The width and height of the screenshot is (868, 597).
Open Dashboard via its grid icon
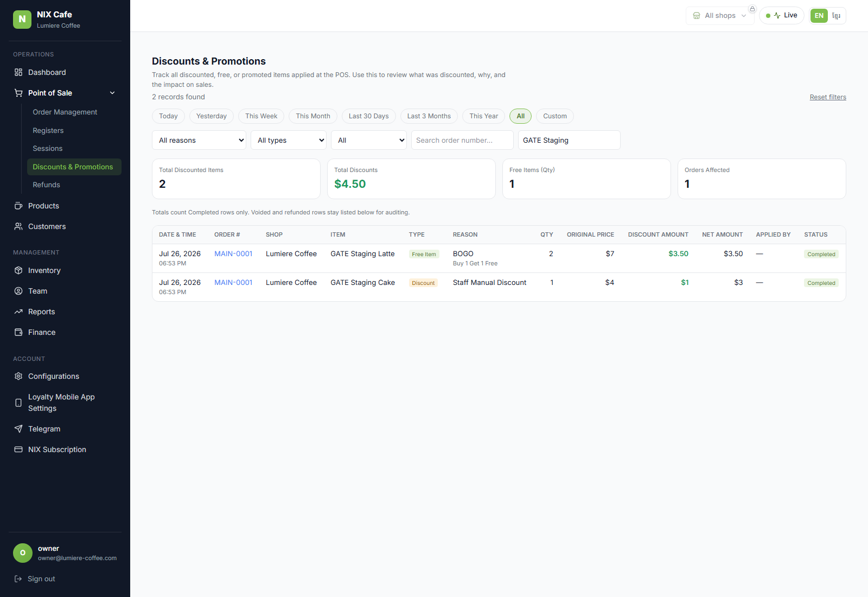point(18,72)
